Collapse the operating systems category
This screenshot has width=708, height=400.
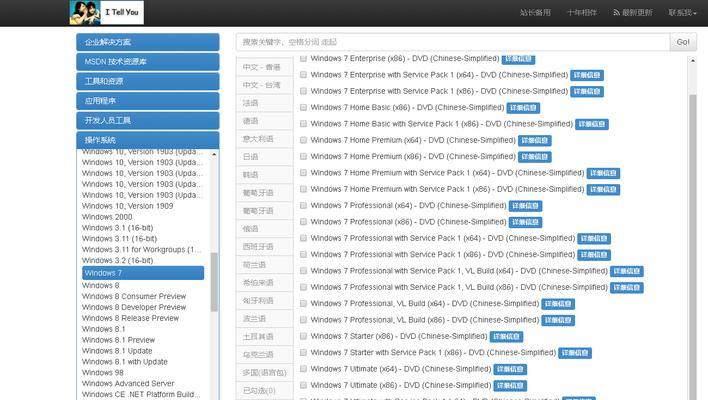[148, 140]
